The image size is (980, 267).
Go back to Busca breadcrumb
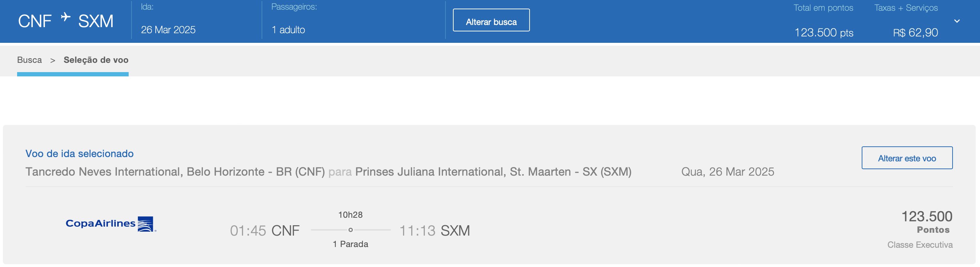pos(29,60)
